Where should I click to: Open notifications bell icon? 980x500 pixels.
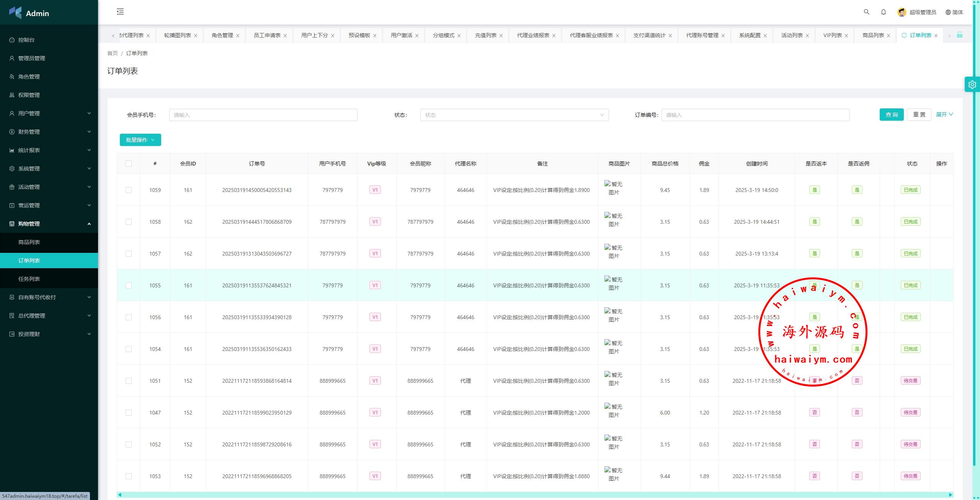pos(884,12)
